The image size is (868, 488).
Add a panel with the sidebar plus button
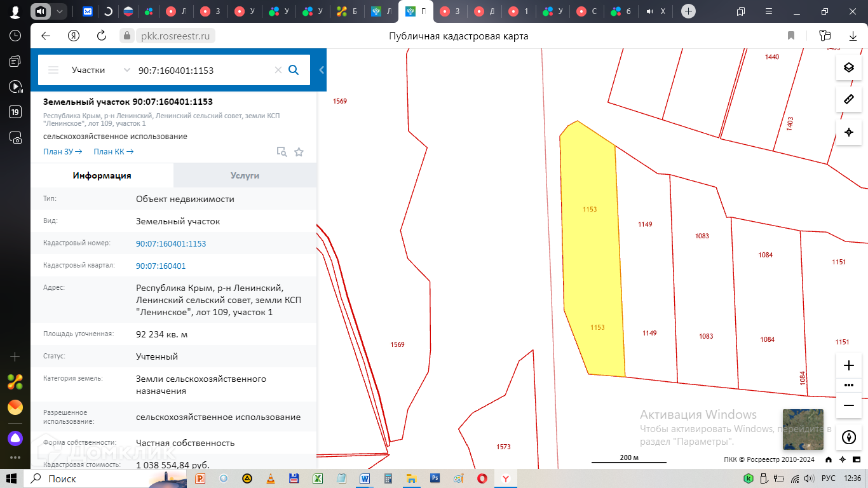pos(15,357)
